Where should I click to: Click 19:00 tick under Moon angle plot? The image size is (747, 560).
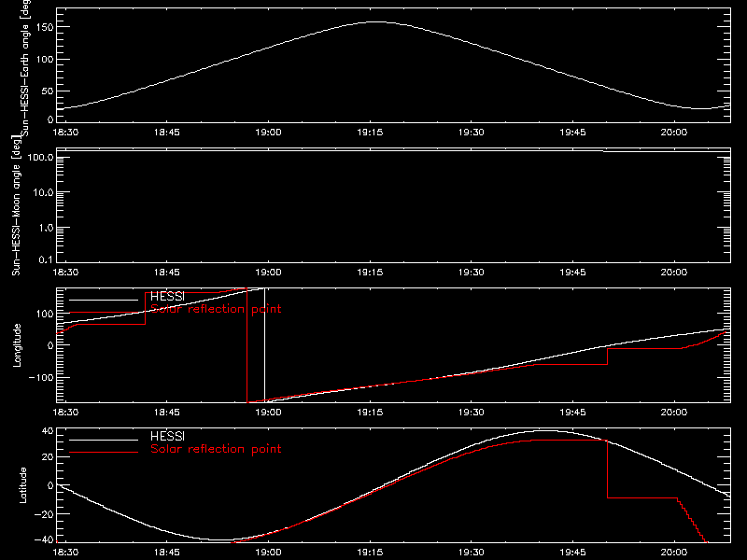click(x=268, y=272)
